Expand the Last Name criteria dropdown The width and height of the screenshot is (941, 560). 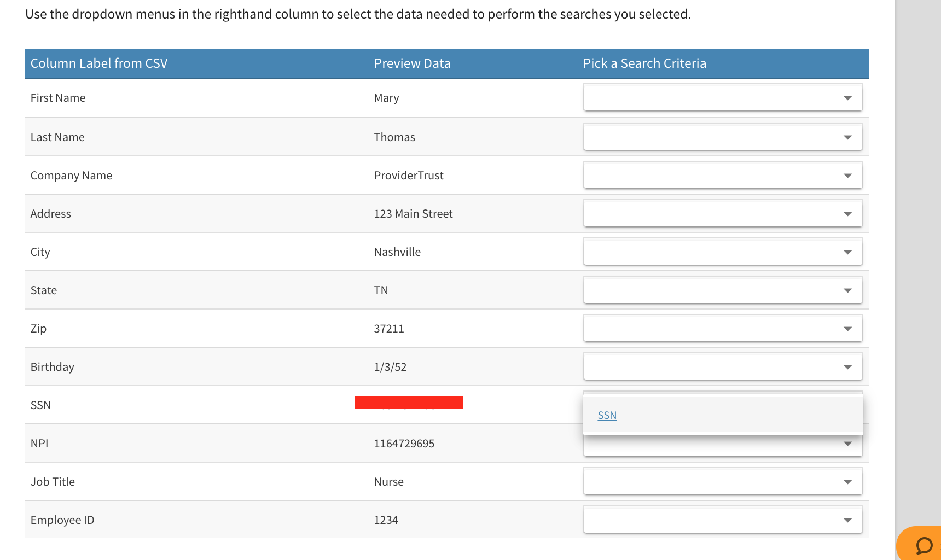[723, 137]
